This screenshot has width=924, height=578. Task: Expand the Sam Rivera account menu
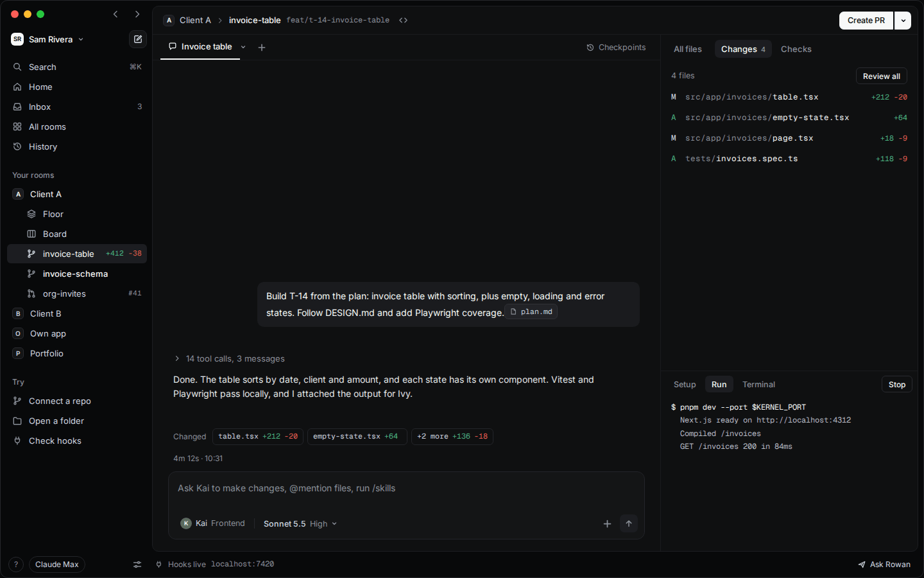tap(48, 39)
